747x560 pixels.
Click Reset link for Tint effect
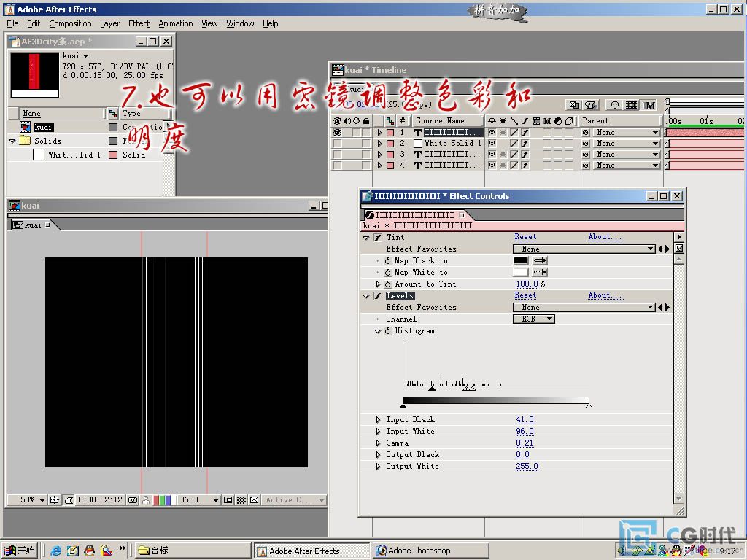click(525, 237)
